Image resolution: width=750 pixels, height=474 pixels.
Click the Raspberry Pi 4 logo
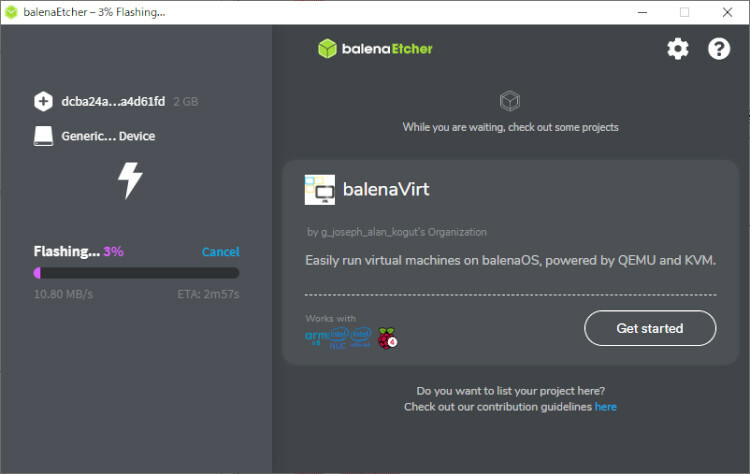click(387, 338)
